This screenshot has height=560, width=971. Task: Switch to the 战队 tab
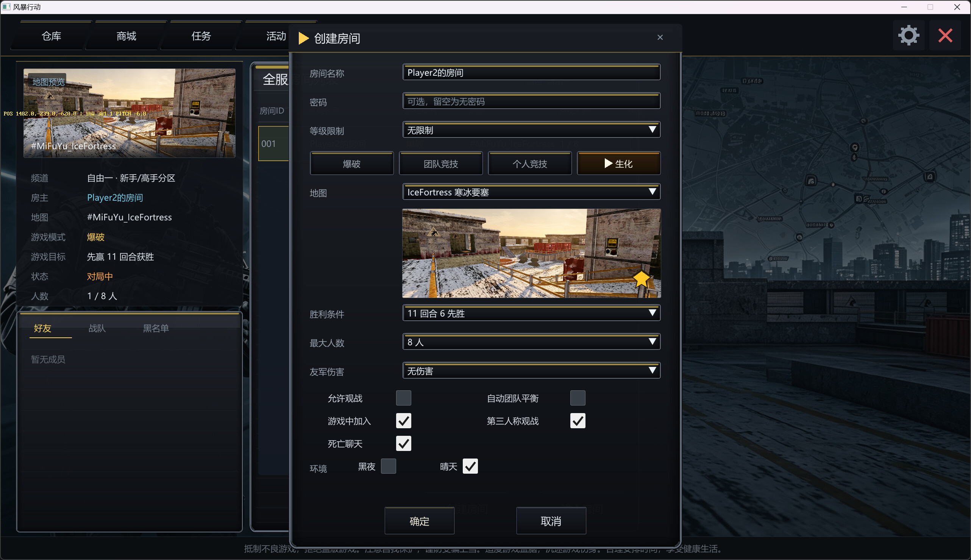97,328
